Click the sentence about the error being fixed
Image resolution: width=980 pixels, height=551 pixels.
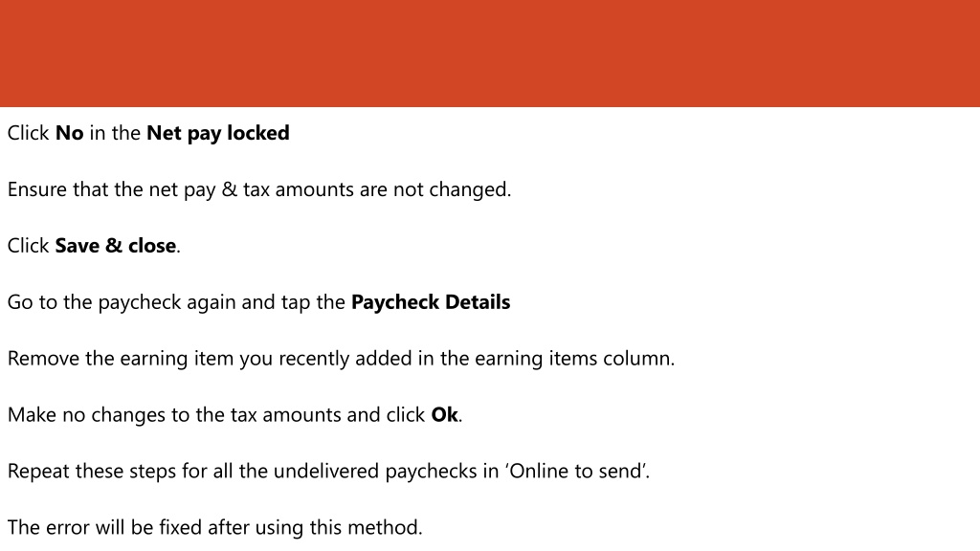point(215,527)
